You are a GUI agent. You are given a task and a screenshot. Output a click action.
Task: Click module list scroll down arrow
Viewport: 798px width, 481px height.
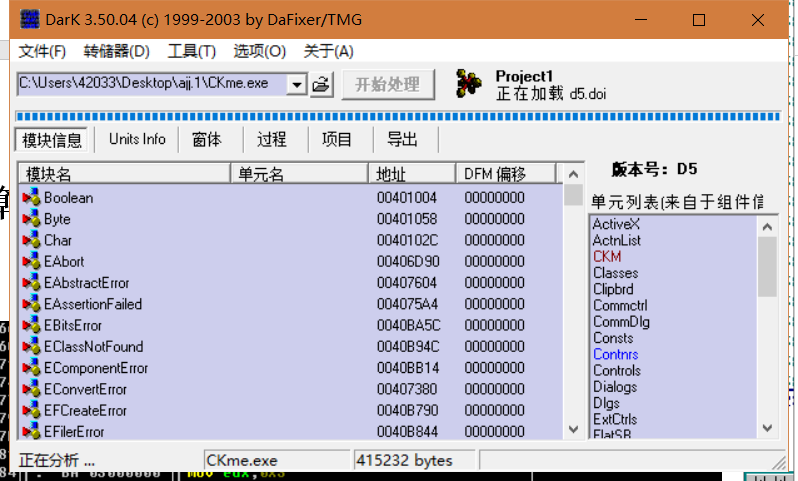pos(573,429)
